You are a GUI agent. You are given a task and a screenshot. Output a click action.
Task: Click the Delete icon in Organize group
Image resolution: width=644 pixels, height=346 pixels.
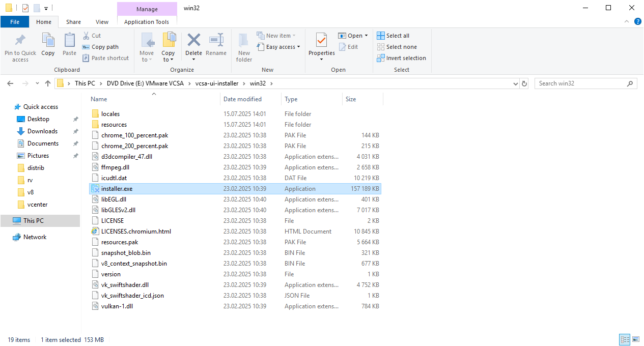193,41
